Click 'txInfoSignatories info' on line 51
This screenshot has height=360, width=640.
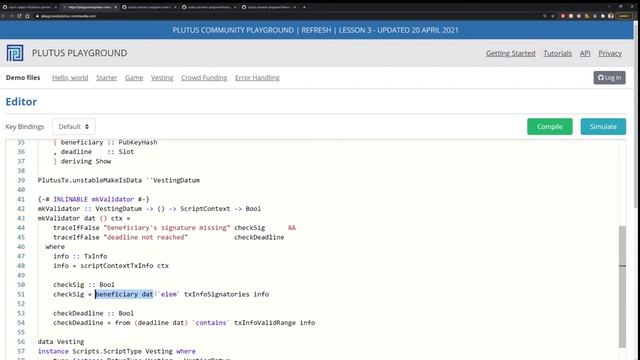coord(227,294)
